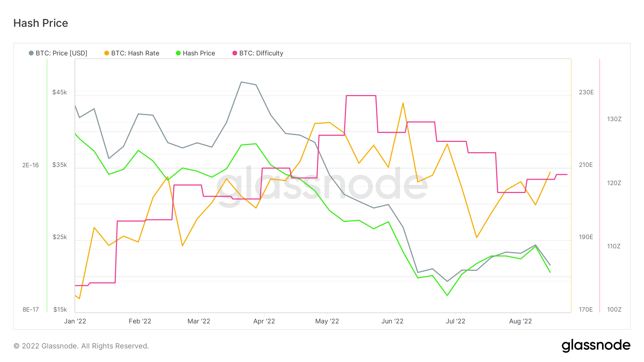Click the Glassnode copyright notice text
This screenshot has width=644, height=362.
tap(81, 346)
